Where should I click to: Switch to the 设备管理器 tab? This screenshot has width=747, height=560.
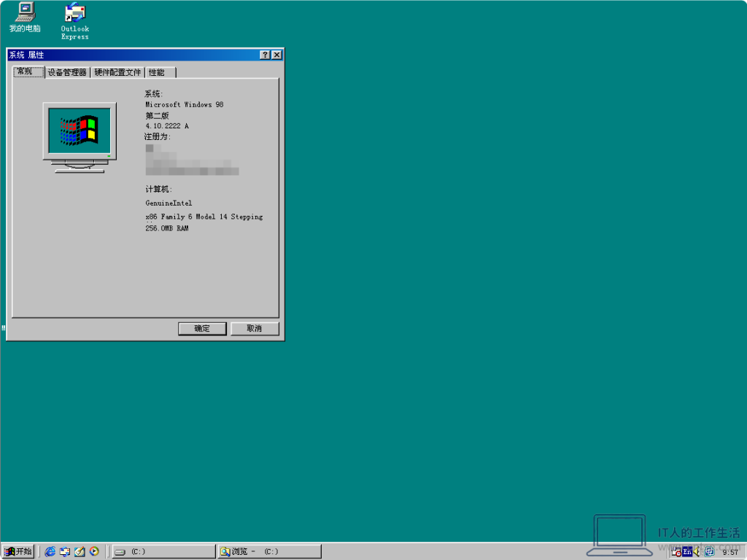click(67, 72)
